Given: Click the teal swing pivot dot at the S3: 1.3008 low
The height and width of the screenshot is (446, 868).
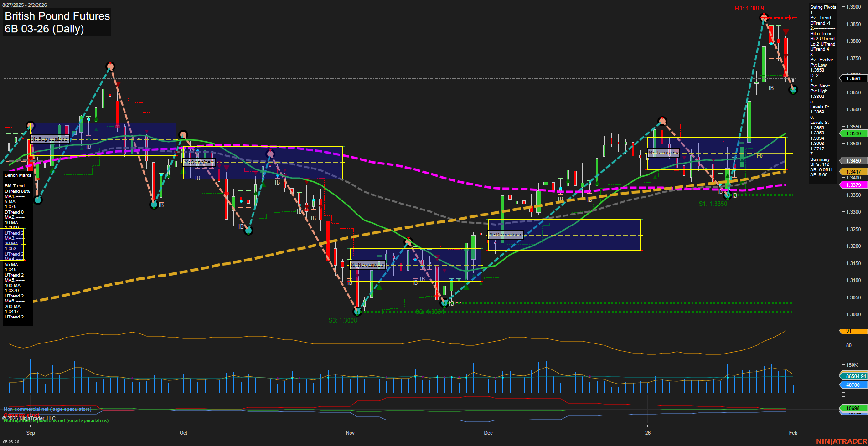Looking at the screenshot, I should click(358, 312).
